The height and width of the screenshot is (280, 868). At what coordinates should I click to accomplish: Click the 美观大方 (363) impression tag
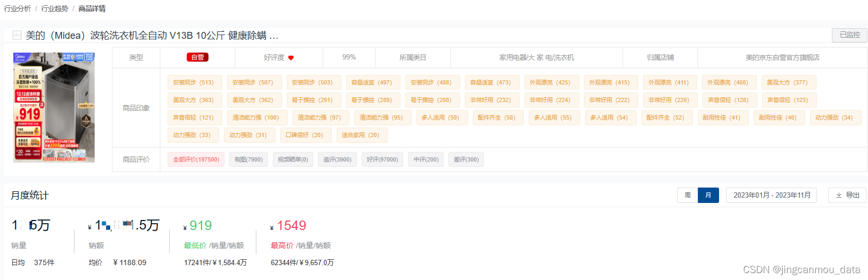pos(194,100)
